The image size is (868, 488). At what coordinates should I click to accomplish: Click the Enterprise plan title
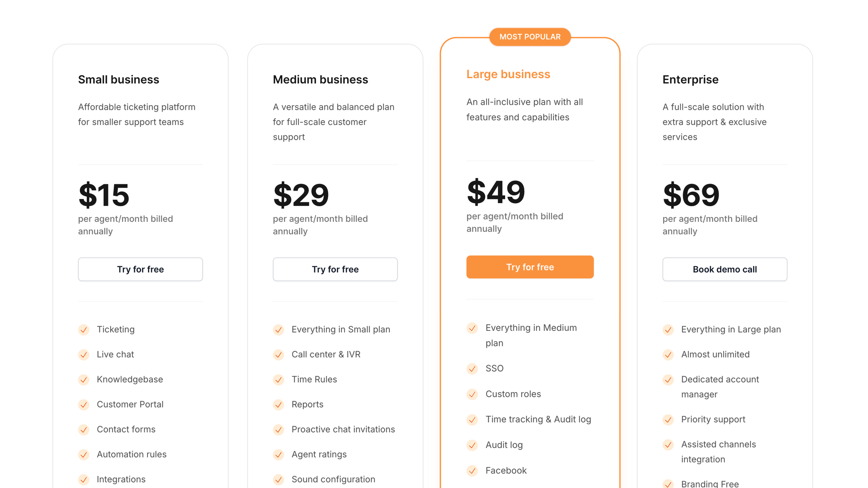(x=690, y=79)
